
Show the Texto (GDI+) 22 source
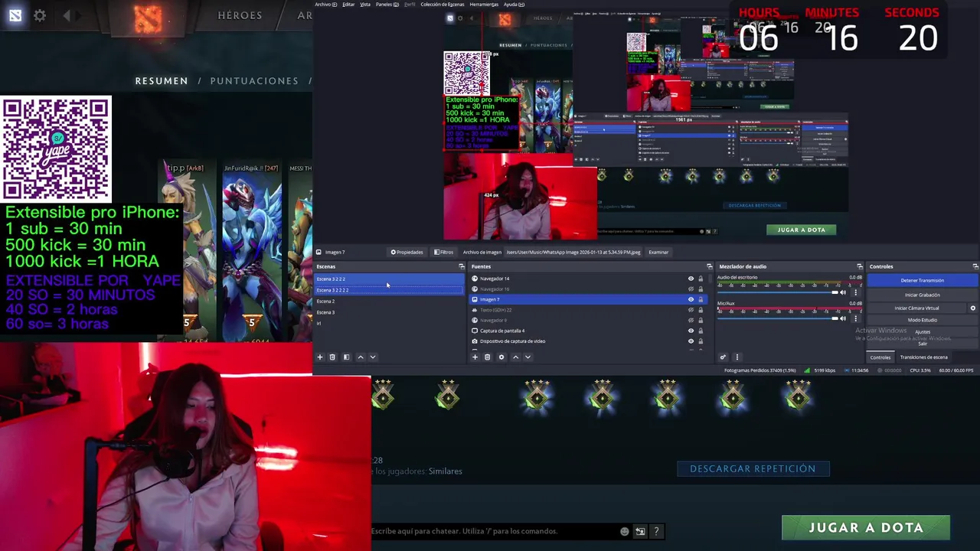pyautogui.click(x=691, y=310)
